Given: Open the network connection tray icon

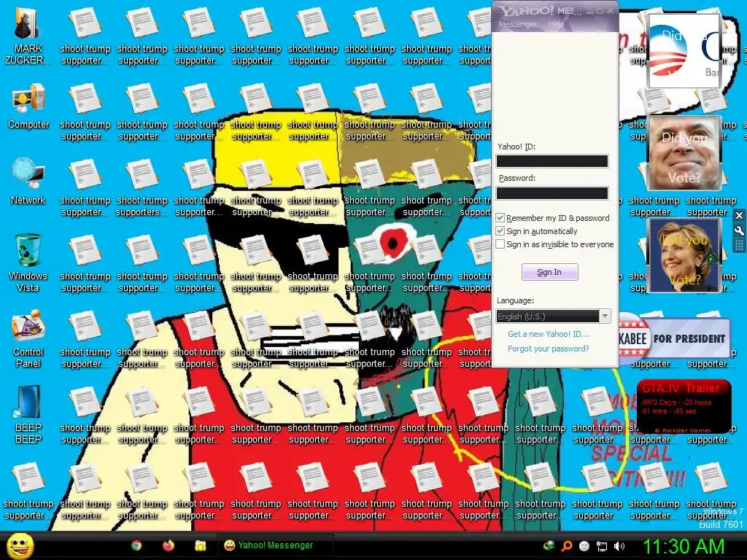Looking at the screenshot, I should 602,546.
